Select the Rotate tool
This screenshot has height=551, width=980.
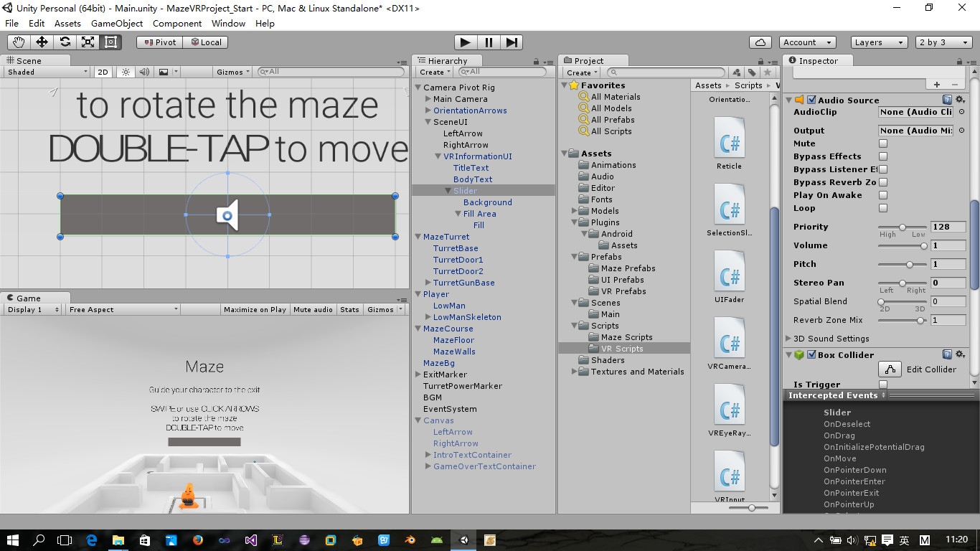(x=65, y=42)
